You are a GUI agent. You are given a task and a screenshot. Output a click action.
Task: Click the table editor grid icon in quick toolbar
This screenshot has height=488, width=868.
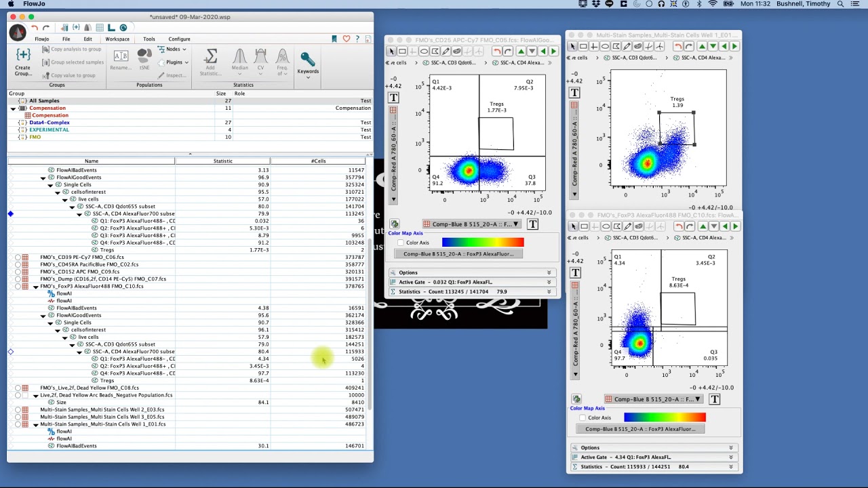pos(100,28)
